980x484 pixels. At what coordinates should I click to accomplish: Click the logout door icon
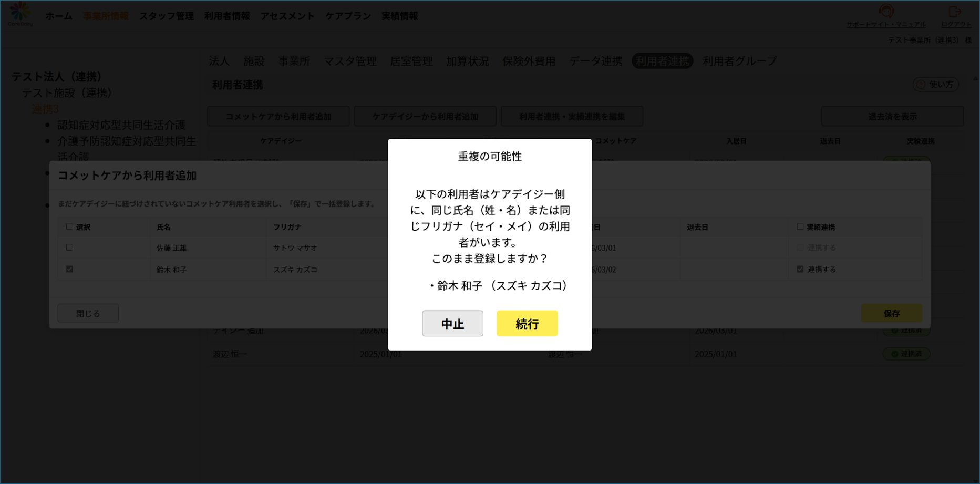[x=955, y=11]
